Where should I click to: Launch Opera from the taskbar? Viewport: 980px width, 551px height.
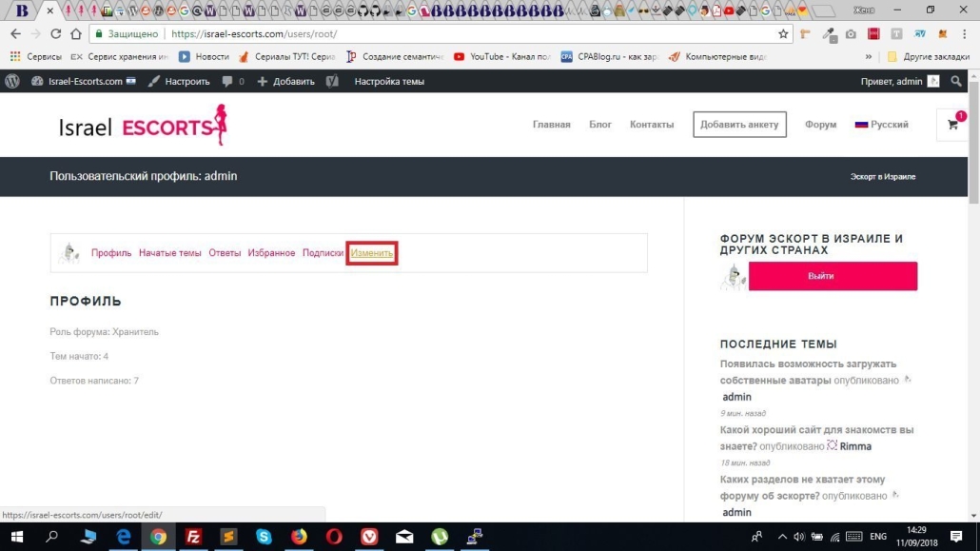pos(334,537)
